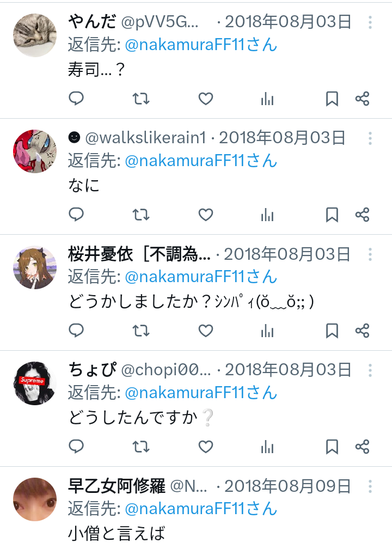Open @nakamuraFF11 link in 早乙女阿修羅's reply
The image size is (392, 549).
click(x=201, y=509)
